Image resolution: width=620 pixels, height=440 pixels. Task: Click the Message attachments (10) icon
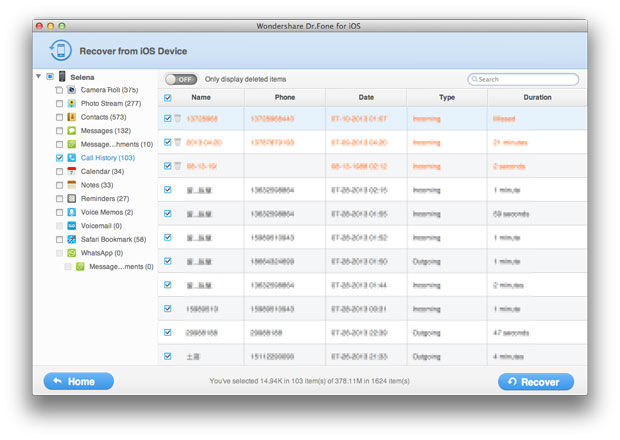72,144
